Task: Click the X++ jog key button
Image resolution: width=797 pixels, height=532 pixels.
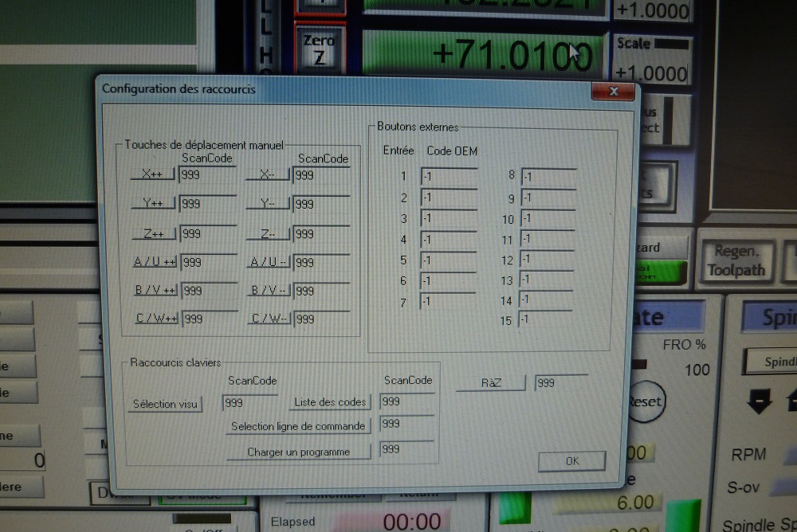Action: coord(152,174)
